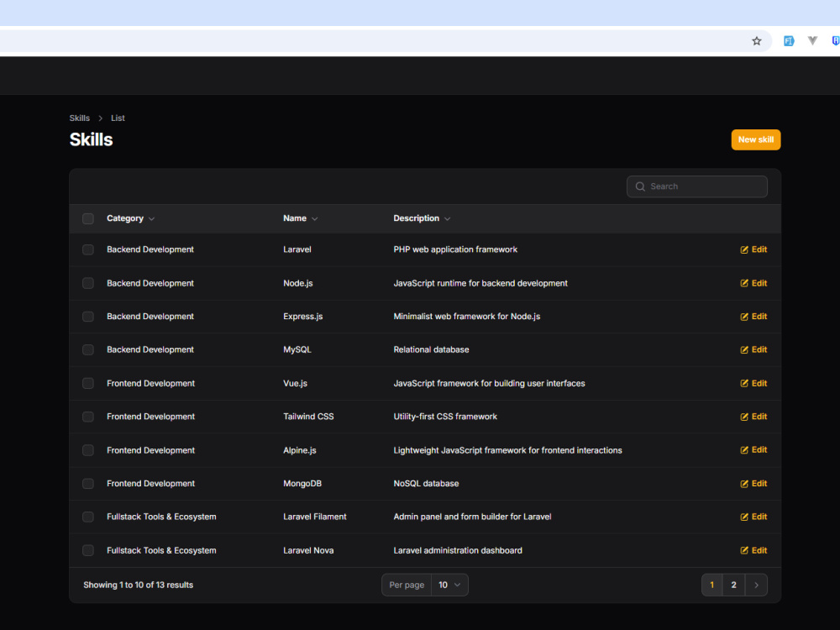Image resolution: width=840 pixels, height=630 pixels.
Task: Click 'Showing 1 to 10 of 13 results' text
Action: (x=139, y=585)
